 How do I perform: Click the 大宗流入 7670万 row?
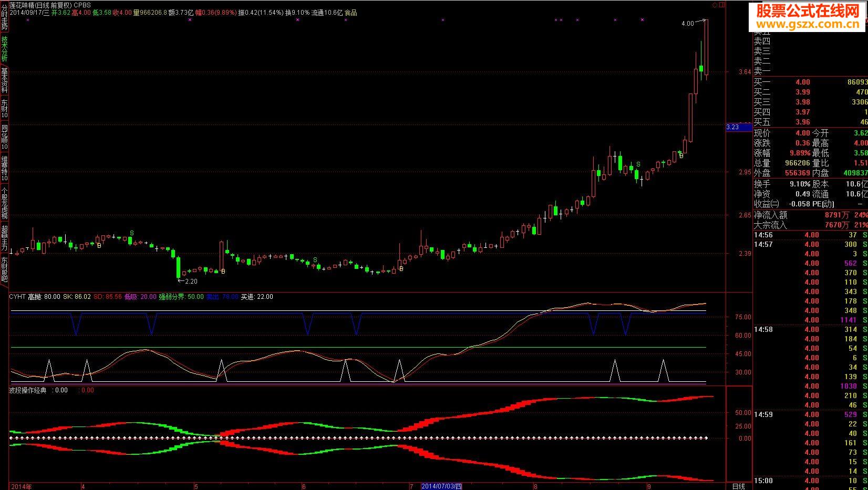[x=810, y=225]
